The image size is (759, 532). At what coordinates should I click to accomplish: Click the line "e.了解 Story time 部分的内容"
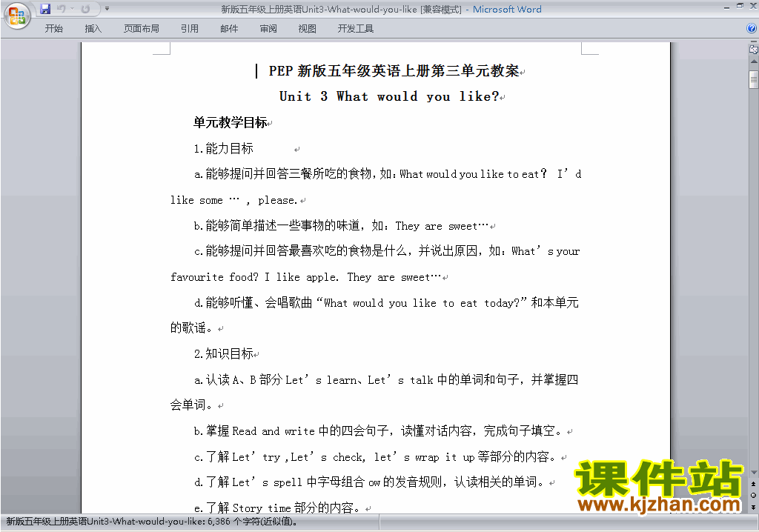pos(279,508)
